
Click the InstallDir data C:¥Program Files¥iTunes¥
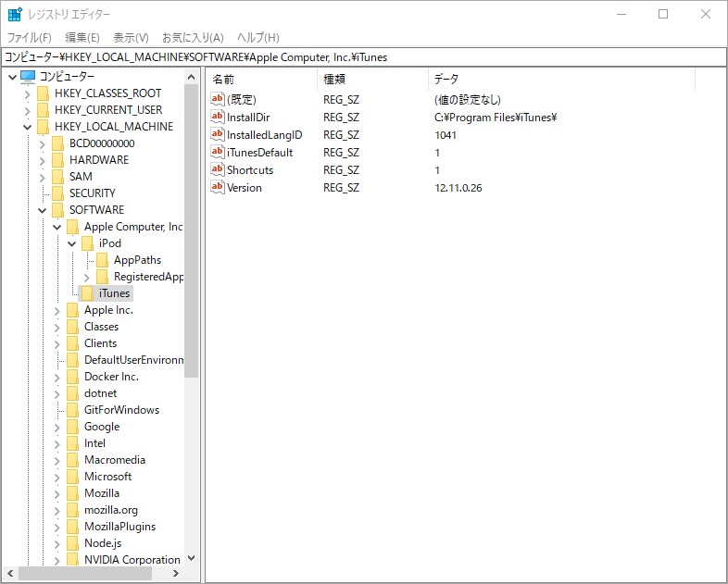click(496, 118)
